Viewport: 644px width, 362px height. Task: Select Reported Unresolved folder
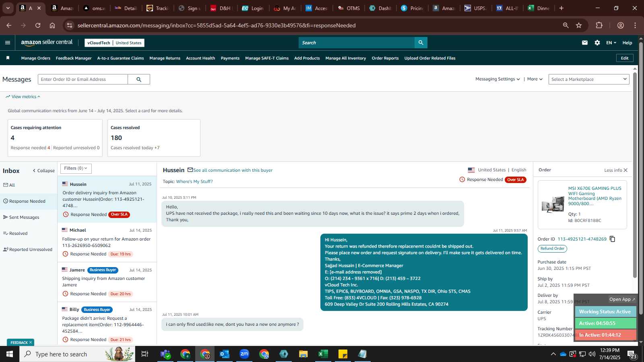[x=29, y=249]
